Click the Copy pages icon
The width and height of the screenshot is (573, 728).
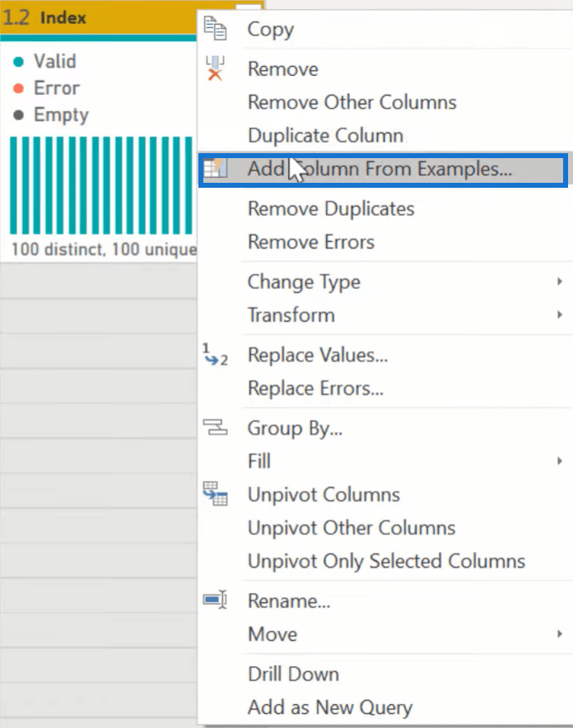click(x=215, y=28)
